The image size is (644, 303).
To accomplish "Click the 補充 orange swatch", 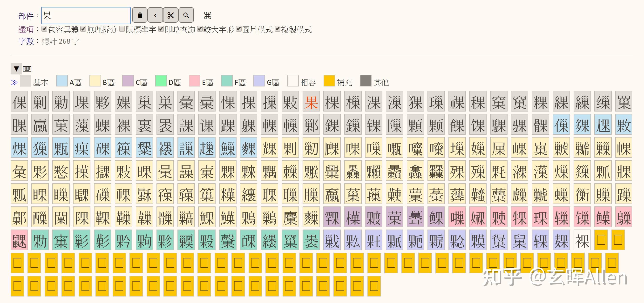I will coord(329,81).
